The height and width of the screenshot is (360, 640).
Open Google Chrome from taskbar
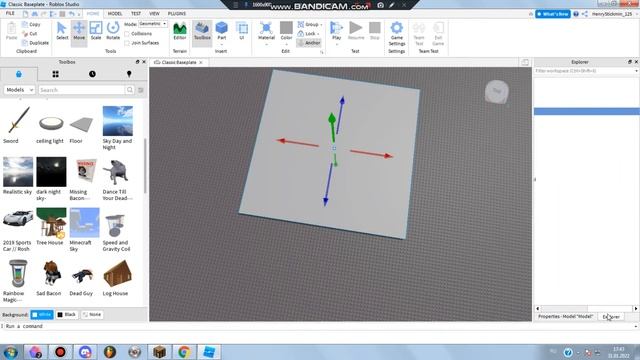coord(184,352)
